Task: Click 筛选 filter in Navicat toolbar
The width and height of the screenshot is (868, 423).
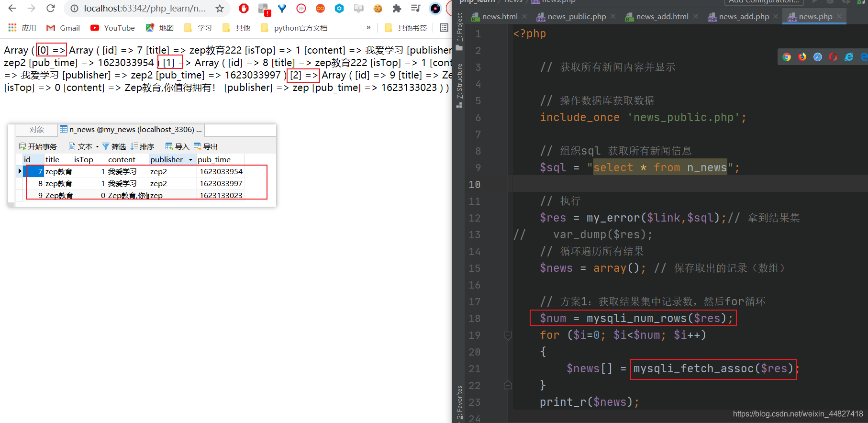Action: click(x=114, y=146)
